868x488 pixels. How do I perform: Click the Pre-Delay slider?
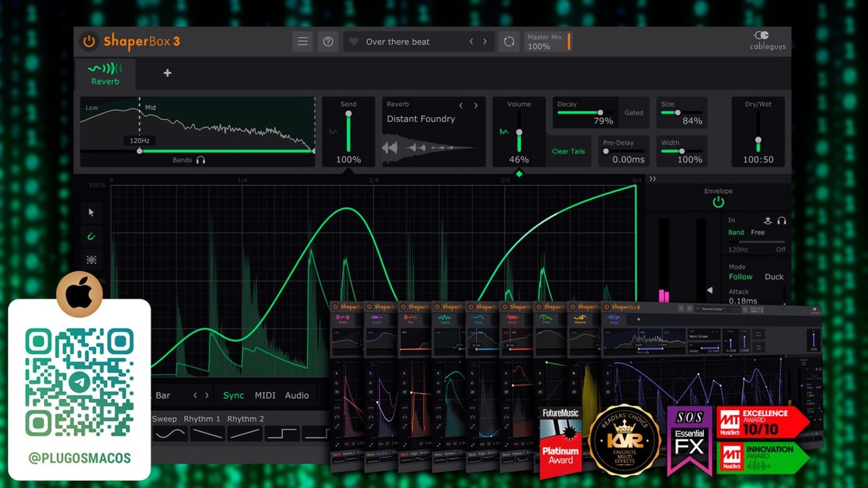[624, 151]
